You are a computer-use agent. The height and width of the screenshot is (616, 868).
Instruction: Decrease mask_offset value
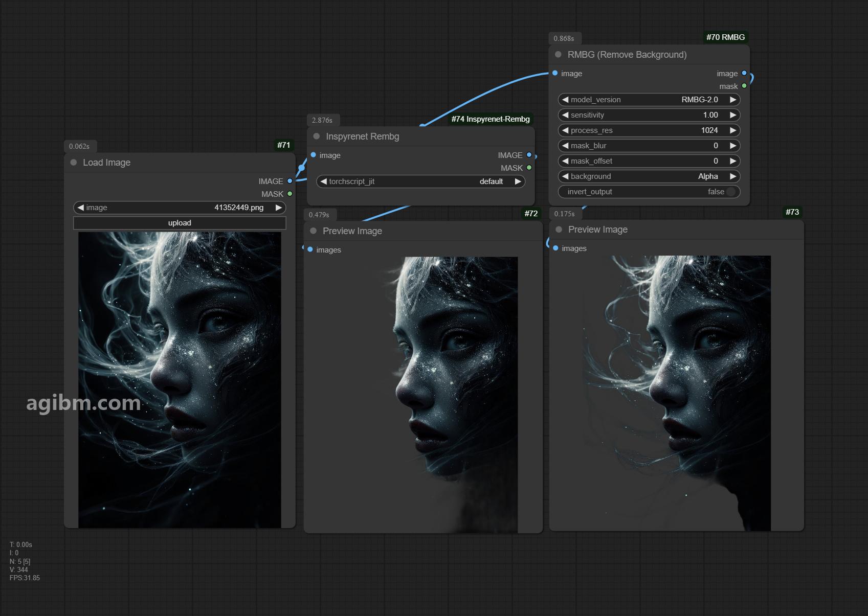click(565, 161)
